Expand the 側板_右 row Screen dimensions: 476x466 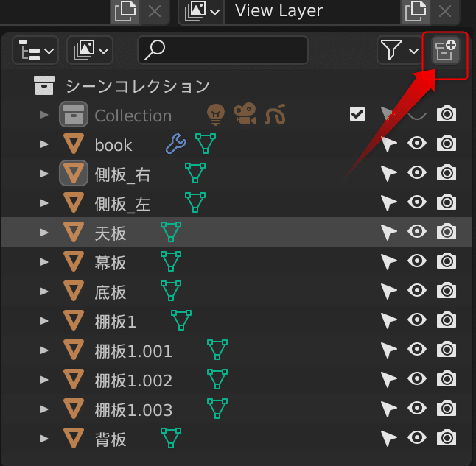tap(44, 174)
